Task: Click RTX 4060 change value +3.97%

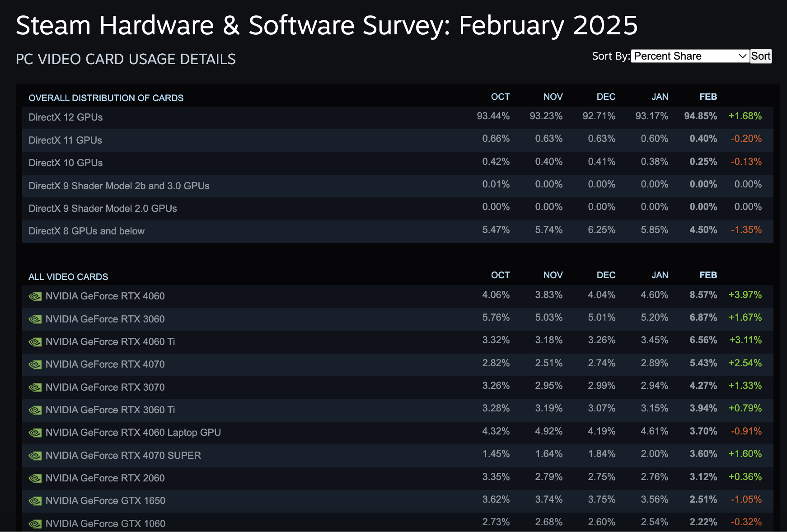Action: pyautogui.click(x=745, y=295)
